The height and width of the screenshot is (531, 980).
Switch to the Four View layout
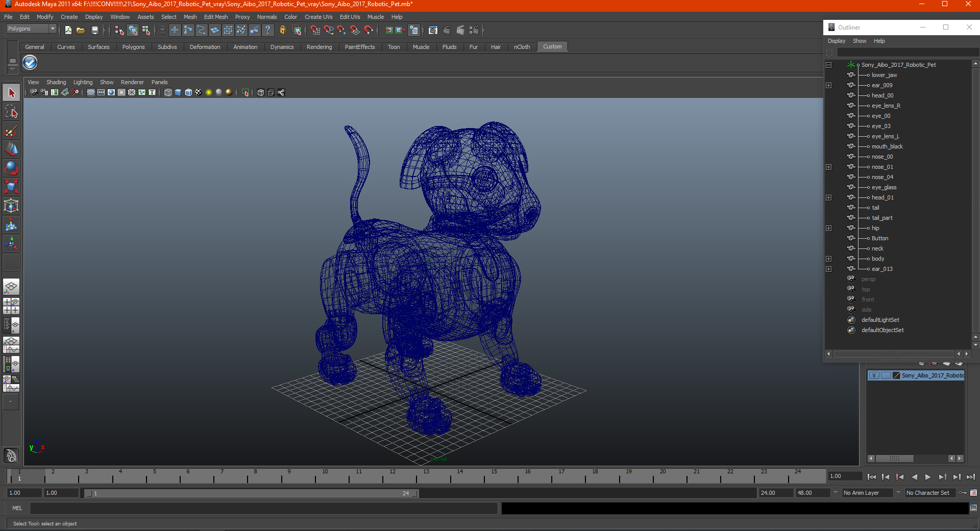pyautogui.click(x=11, y=306)
